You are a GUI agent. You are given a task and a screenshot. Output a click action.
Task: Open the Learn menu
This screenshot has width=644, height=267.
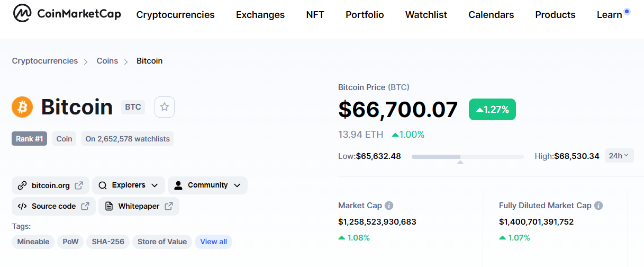point(610,15)
